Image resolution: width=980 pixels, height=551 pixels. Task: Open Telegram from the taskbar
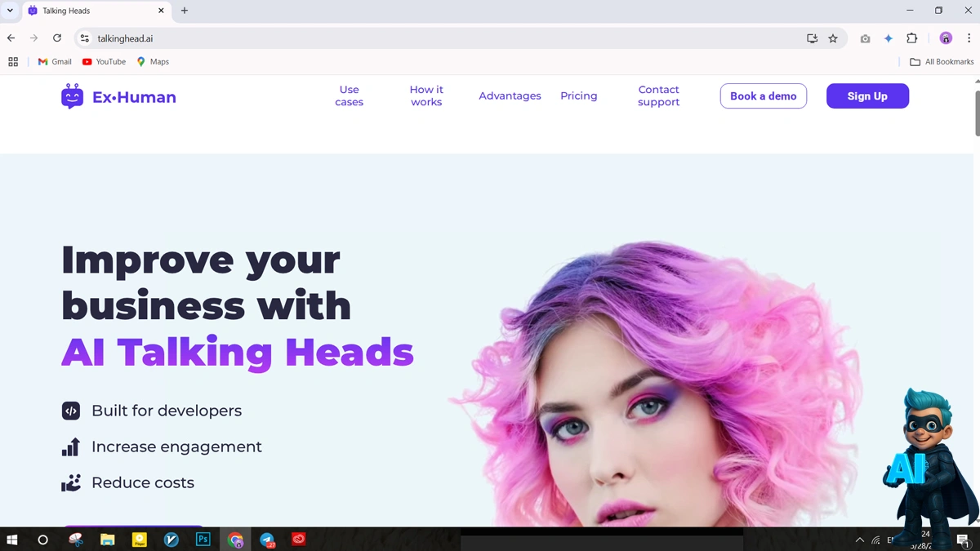(267, 540)
